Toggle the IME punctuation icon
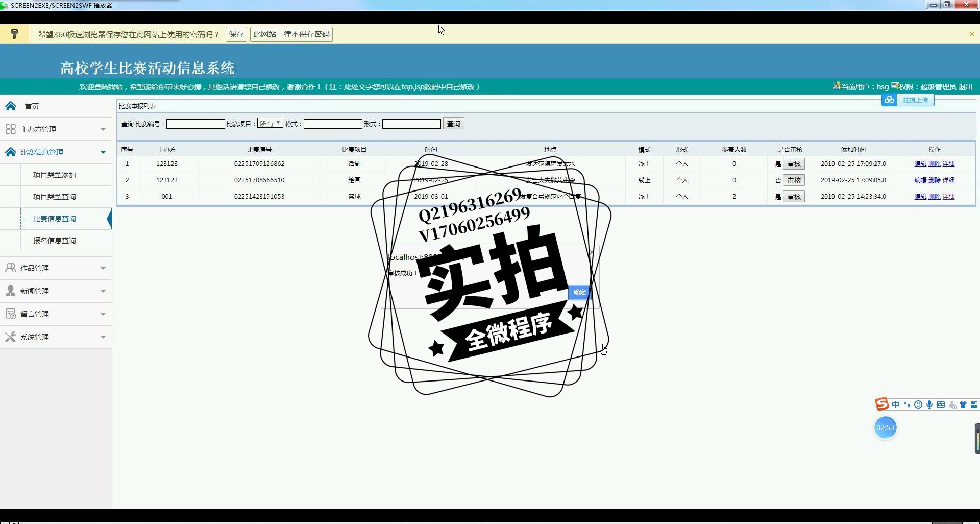This screenshot has height=524, width=980. (x=907, y=404)
